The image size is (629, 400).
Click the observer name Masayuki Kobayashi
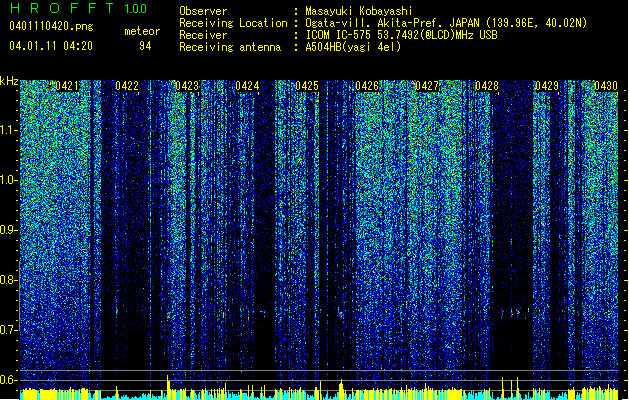coord(359,11)
